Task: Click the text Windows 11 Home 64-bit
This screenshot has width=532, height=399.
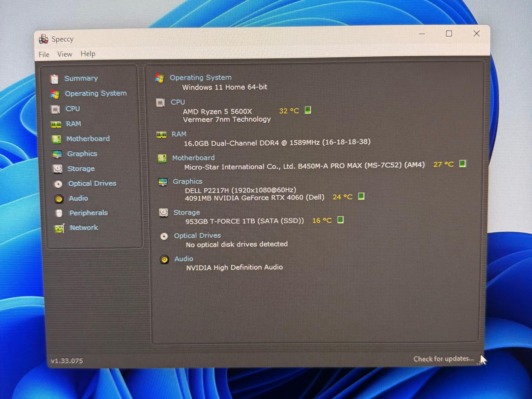Action: tap(225, 87)
